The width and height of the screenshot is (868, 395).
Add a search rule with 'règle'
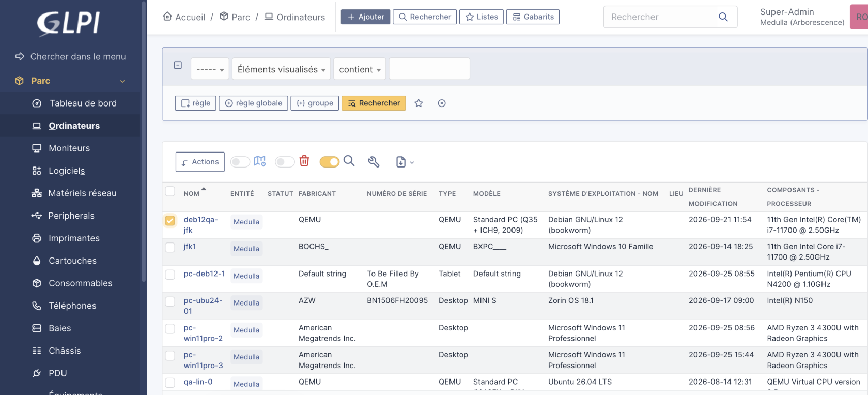point(196,103)
